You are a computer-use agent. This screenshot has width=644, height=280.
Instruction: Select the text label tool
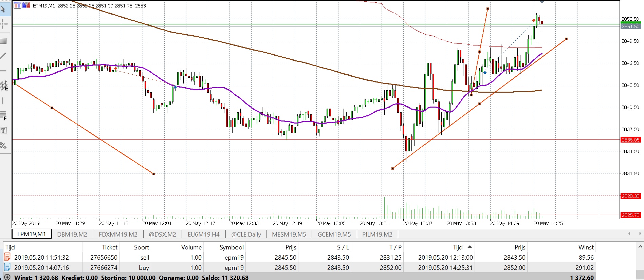pos(3,131)
